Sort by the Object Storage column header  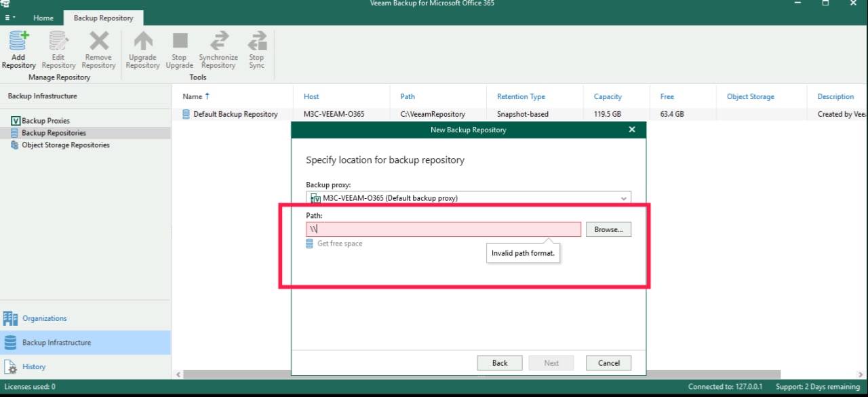point(751,96)
